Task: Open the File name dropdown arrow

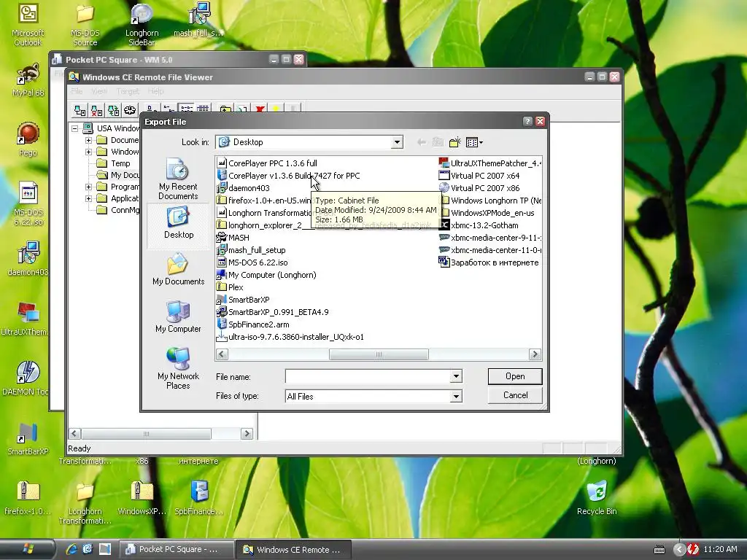Action: [456, 376]
